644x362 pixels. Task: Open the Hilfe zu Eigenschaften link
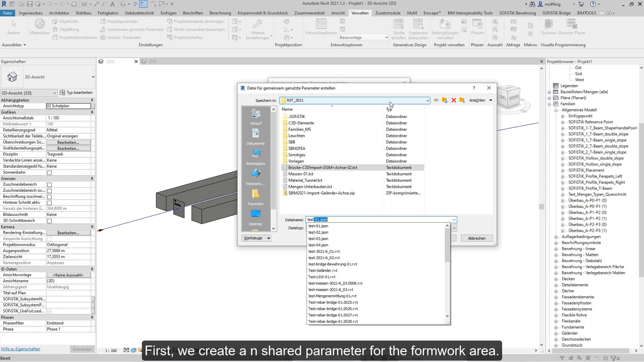coord(21,349)
